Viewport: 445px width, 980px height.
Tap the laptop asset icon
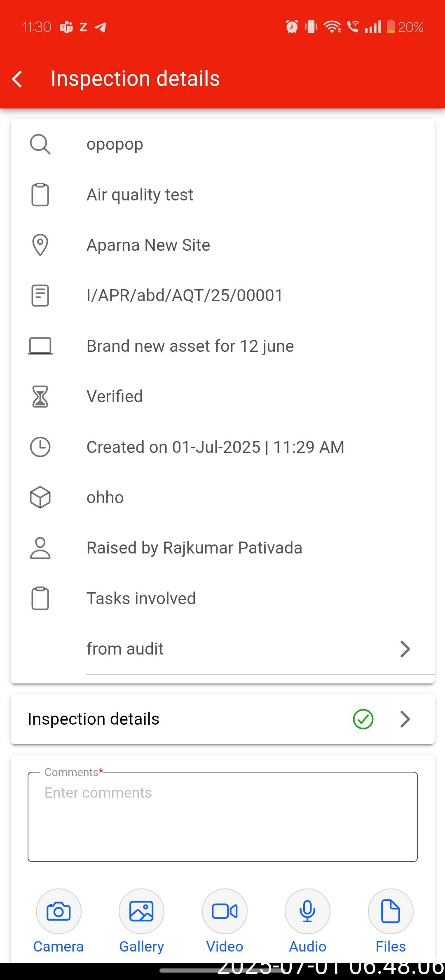tap(40, 346)
